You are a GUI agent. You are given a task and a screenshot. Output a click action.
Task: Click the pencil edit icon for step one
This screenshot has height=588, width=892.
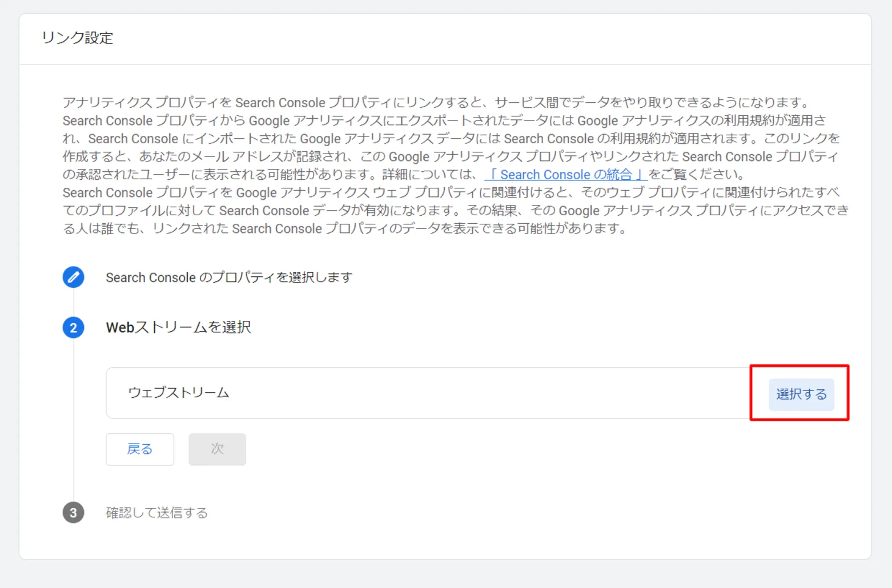pos(73,277)
